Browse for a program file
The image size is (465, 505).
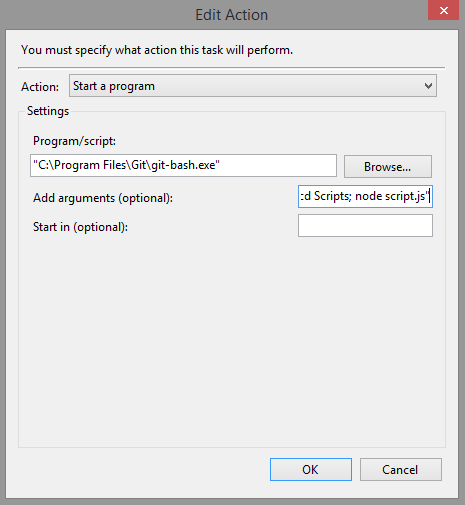click(x=388, y=166)
